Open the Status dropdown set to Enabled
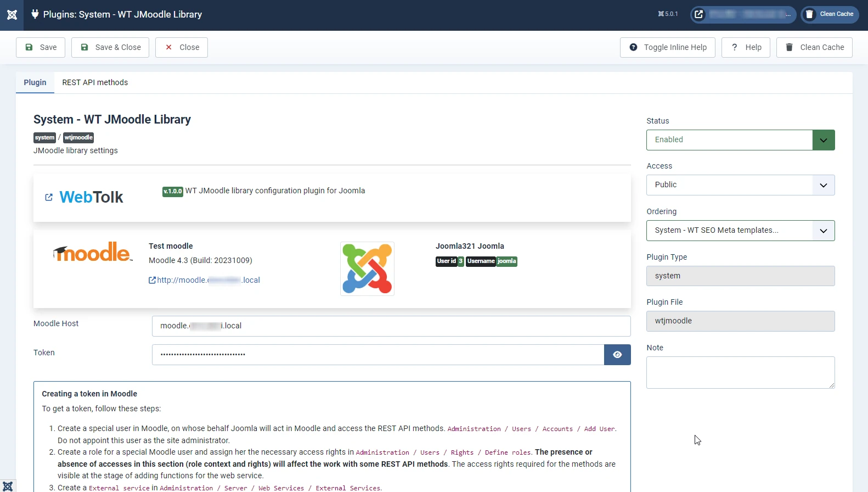The width and height of the screenshot is (868, 492). [740, 140]
